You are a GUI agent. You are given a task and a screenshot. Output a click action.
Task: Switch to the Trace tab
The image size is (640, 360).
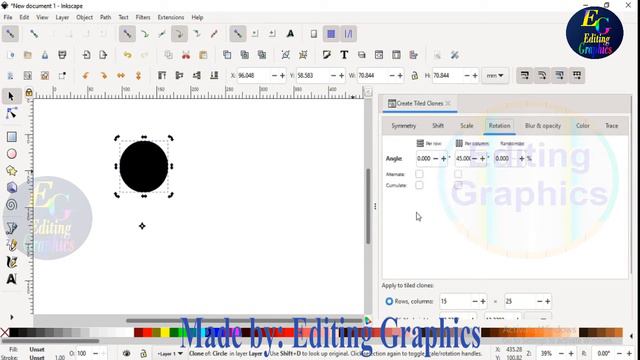611,126
